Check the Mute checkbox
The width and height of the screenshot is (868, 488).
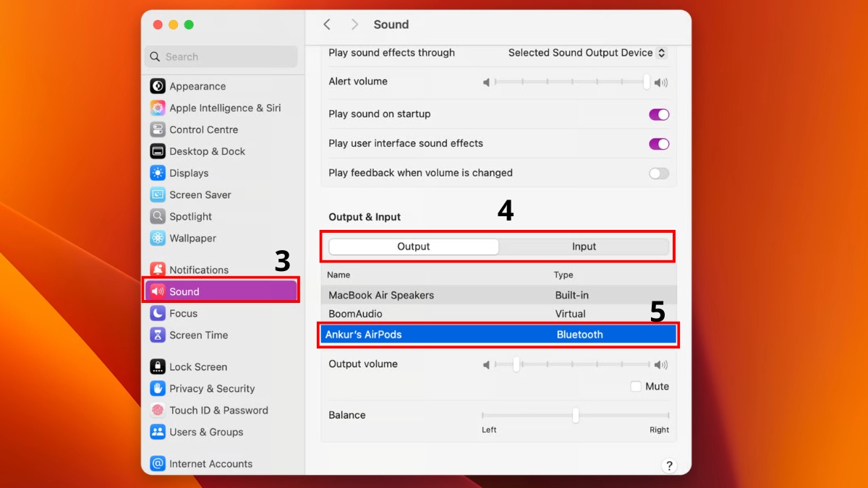(x=636, y=387)
